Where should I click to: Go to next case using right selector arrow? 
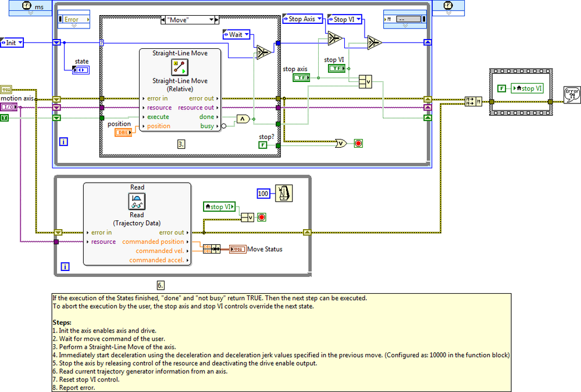tap(217, 20)
